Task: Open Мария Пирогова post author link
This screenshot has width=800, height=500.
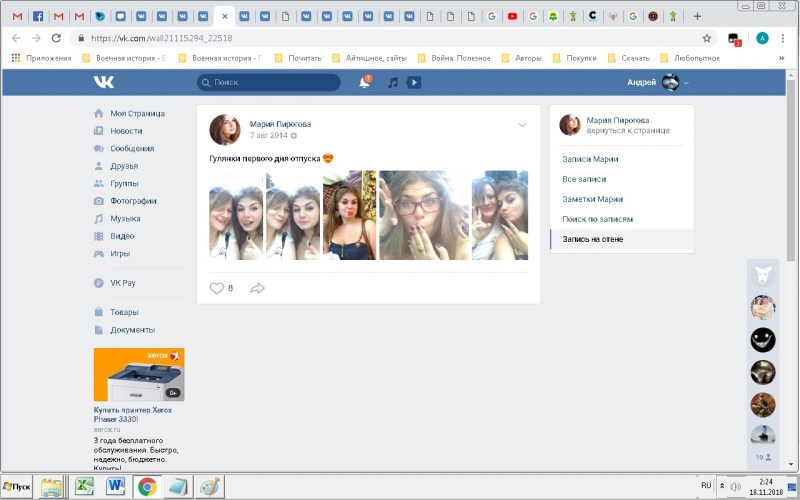Action: 281,123
